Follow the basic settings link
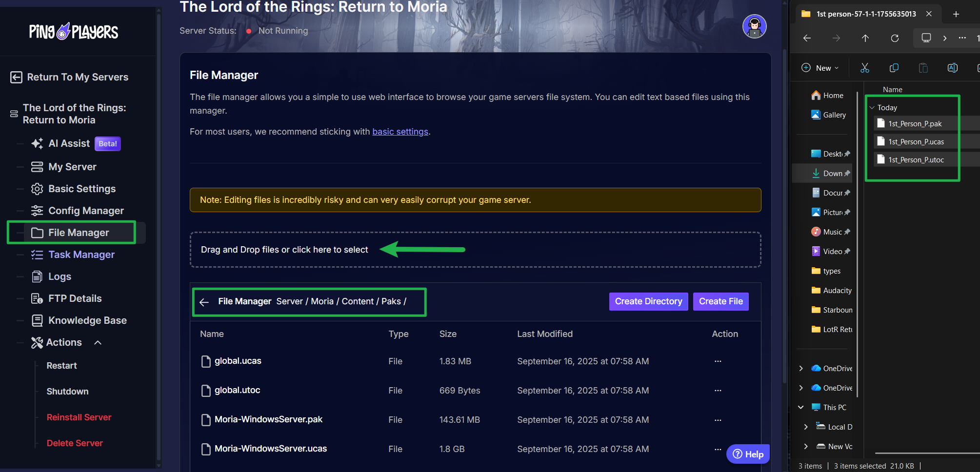 click(x=400, y=132)
